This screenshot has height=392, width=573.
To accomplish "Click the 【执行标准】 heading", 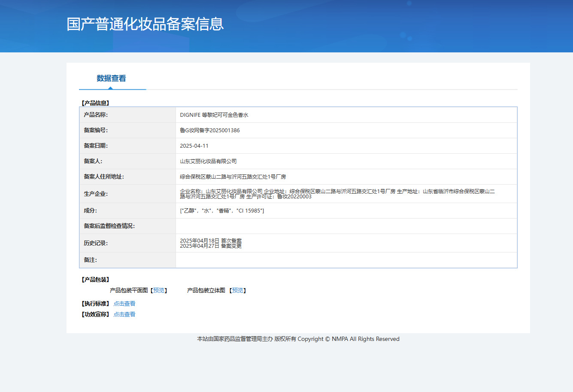I will 95,304.
